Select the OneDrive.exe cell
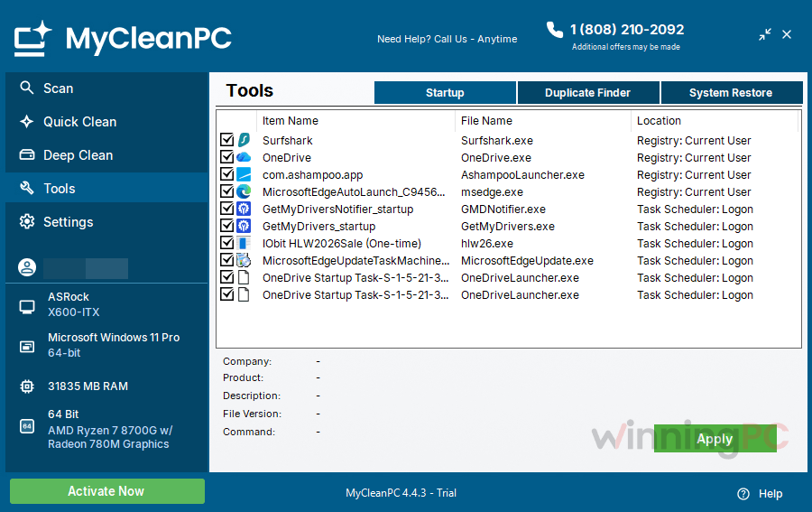Viewport: 812px width, 512px height. [x=496, y=157]
